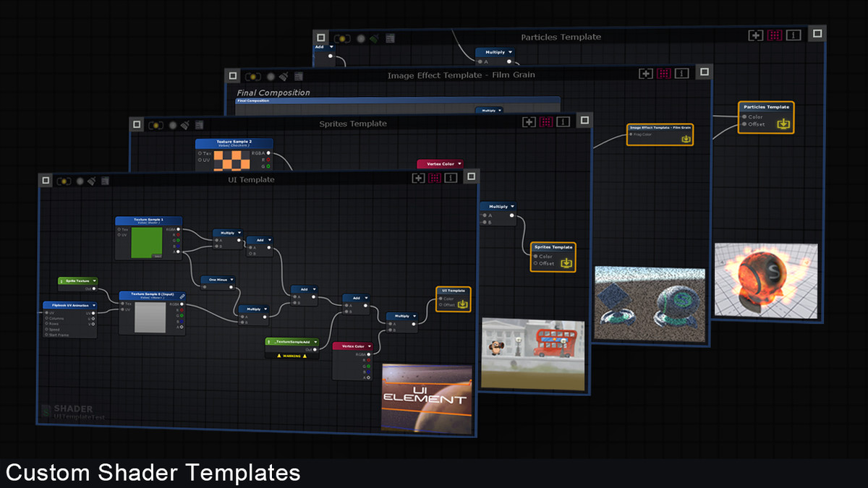Toggle the yellow live mode button in UI Template window
Image resolution: width=868 pixels, height=488 pixels.
(64, 181)
